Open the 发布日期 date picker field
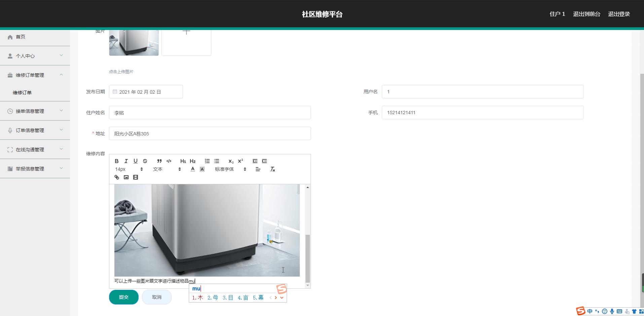This screenshot has height=316, width=644. (146, 92)
